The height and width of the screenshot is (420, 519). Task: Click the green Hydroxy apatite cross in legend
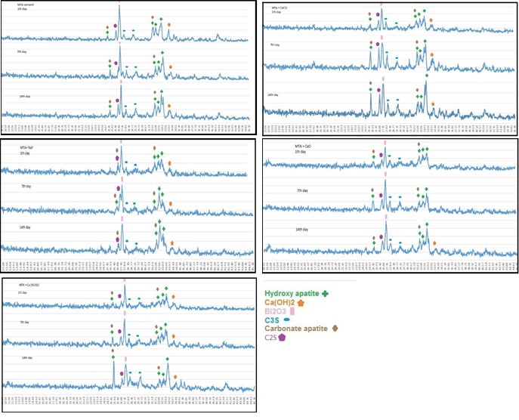coord(325,292)
